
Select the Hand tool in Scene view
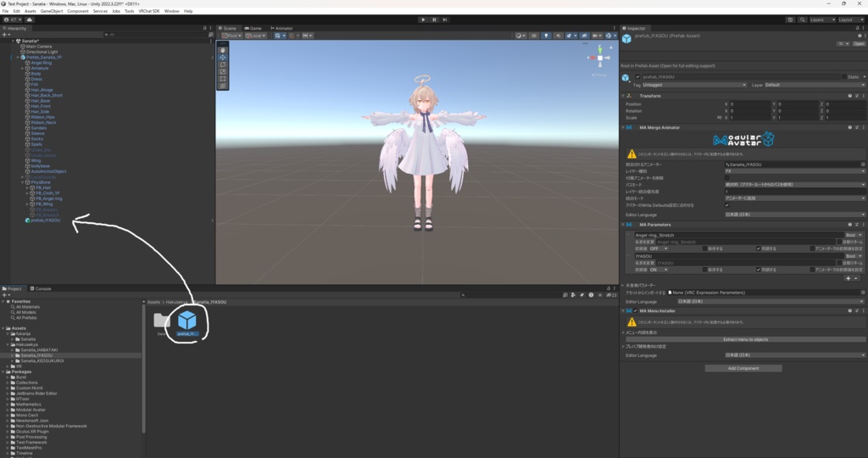click(x=223, y=50)
